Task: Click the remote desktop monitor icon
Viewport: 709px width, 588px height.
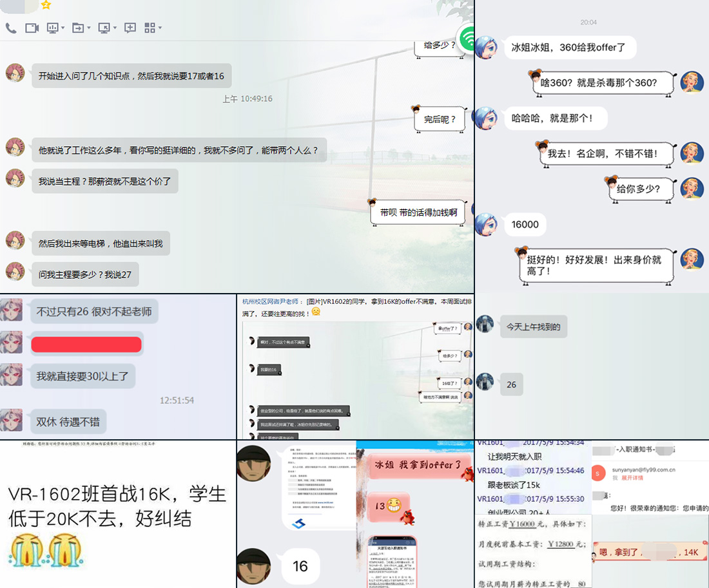Action: click(104, 28)
